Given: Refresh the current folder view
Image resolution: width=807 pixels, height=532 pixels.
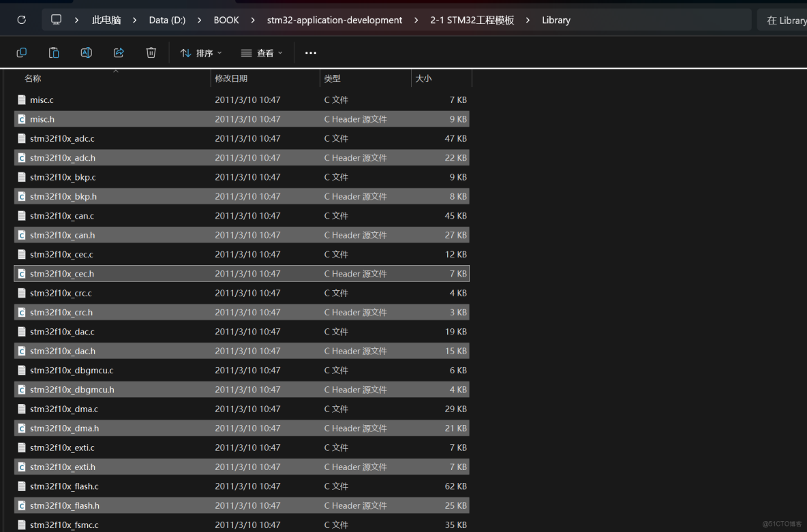Looking at the screenshot, I should [x=22, y=20].
